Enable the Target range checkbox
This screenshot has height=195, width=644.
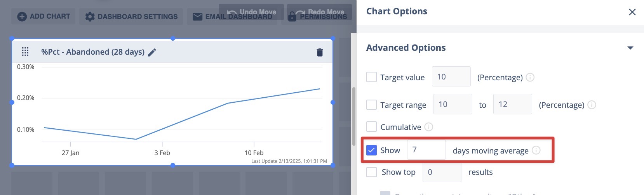pyautogui.click(x=371, y=105)
